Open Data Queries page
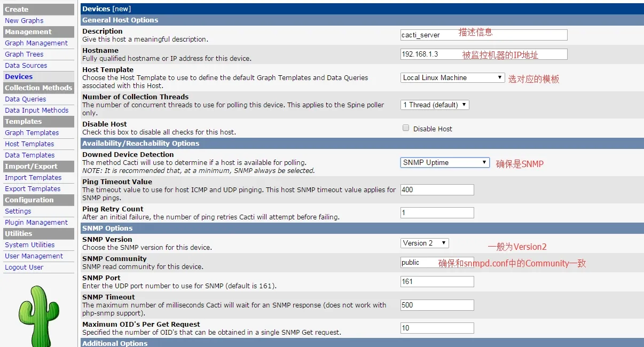Screen dimensions: 644x347 [x=25, y=99]
